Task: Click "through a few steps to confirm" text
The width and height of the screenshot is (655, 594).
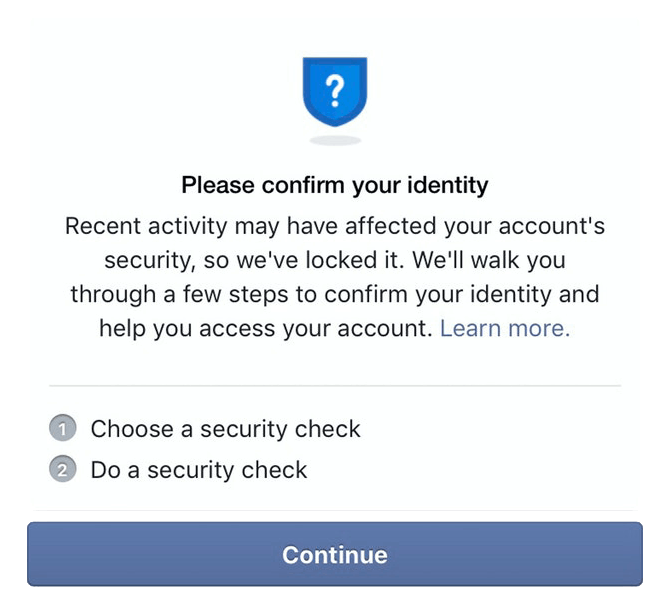Action: click(239, 295)
